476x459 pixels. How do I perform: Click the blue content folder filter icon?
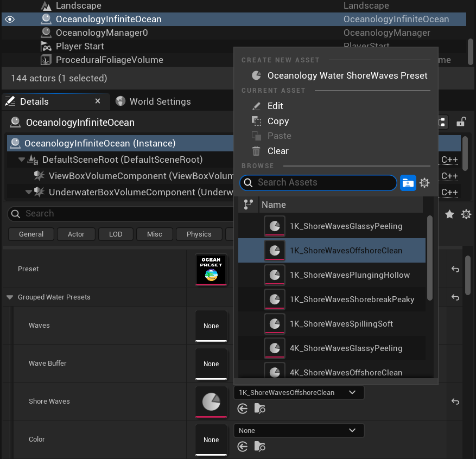pos(408,183)
